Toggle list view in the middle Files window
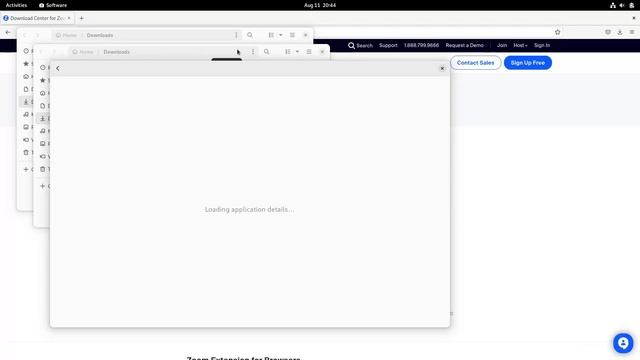Viewport: 640px width, 360px height. click(x=288, y=52)
